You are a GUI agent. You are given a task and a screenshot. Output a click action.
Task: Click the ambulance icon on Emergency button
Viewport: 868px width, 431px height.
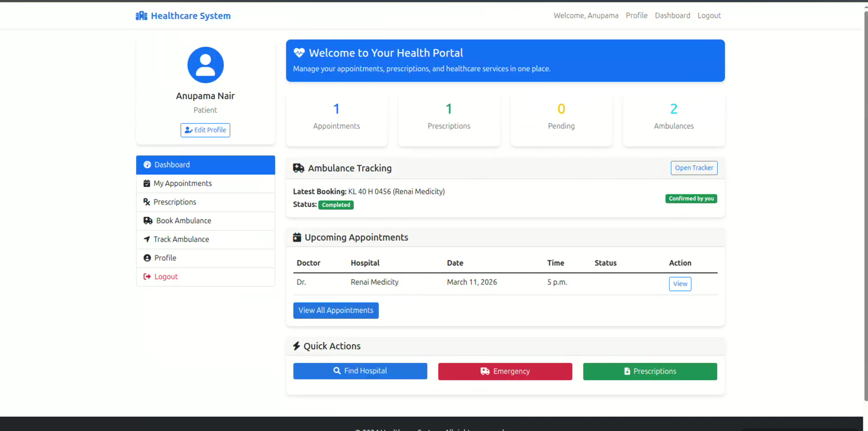[485, 371]
